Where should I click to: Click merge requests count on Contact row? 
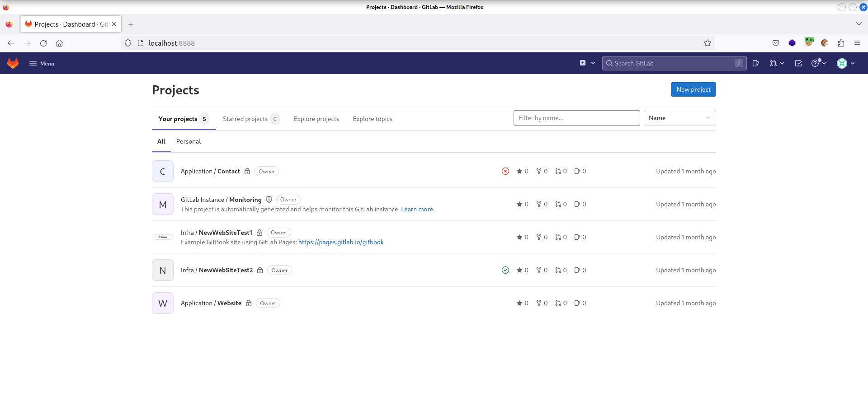pos(561,171)
